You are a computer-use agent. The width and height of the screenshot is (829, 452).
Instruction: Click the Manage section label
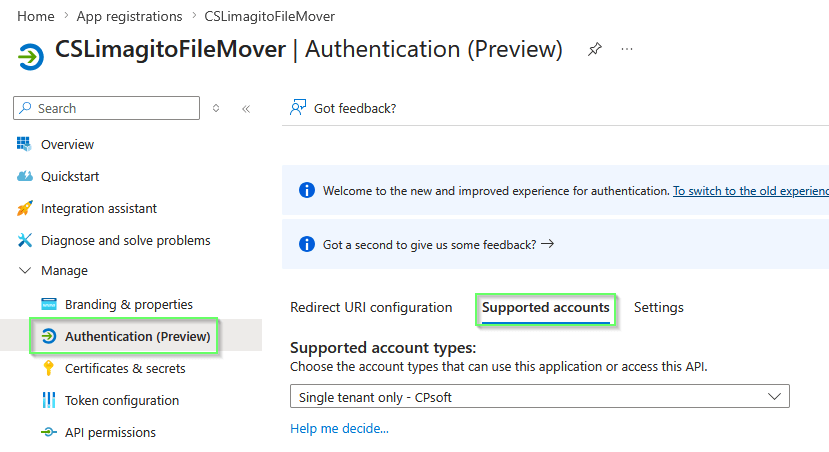click(x=65, y=271)
